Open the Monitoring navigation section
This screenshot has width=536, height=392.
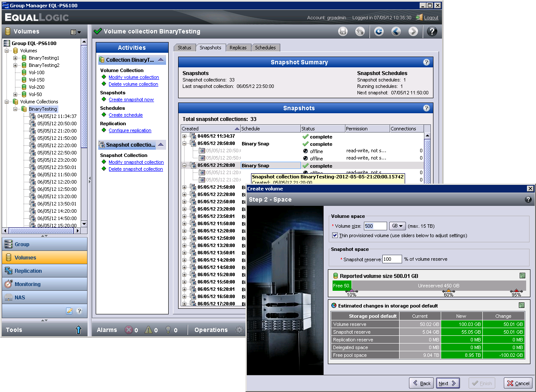click(45, 284)
